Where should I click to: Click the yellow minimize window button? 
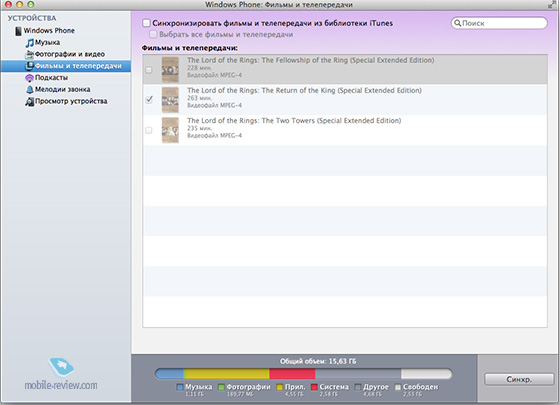[x=20, y=4]
